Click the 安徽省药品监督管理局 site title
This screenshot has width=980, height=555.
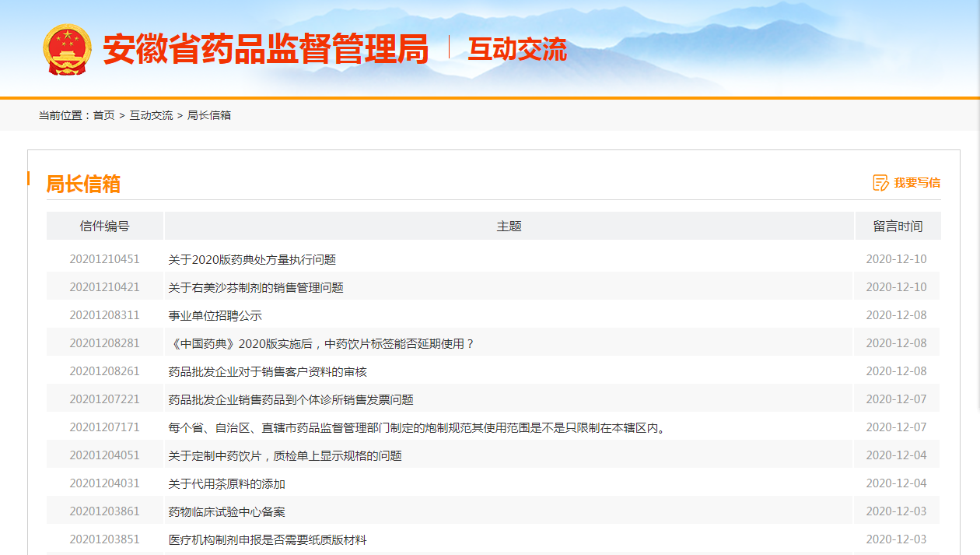[265, 50]
